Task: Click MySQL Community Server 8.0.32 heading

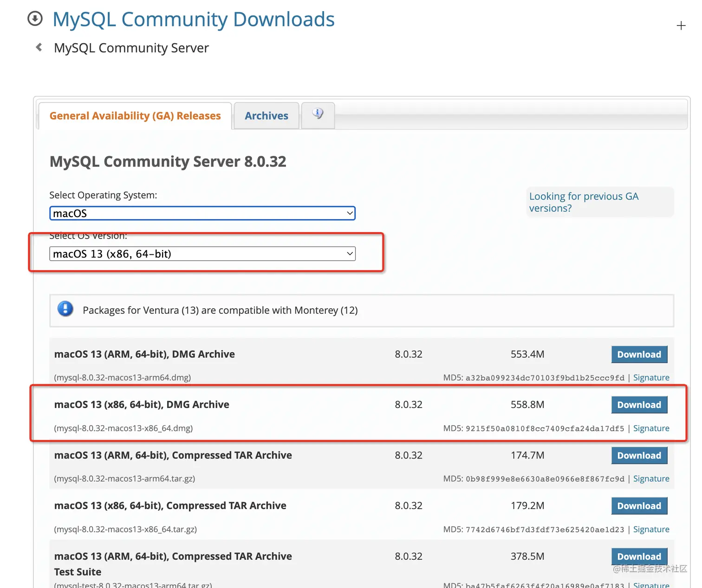Action: (x=168, y=162)
